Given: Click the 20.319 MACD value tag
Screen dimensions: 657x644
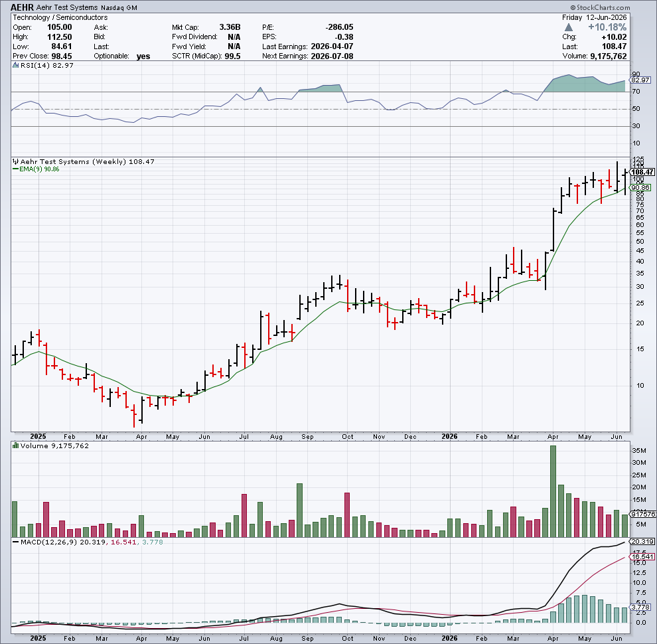Looking at the screenshot, I should click(642, 542).
